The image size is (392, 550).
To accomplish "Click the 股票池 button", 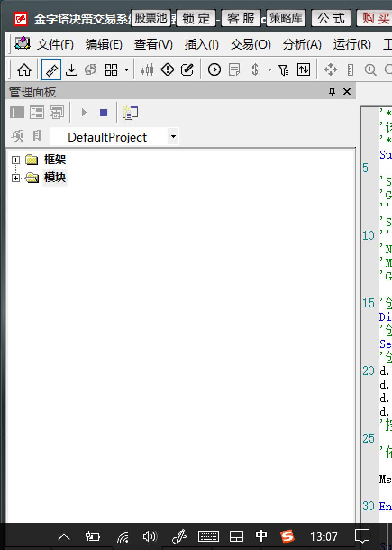I will pos(151,18).
